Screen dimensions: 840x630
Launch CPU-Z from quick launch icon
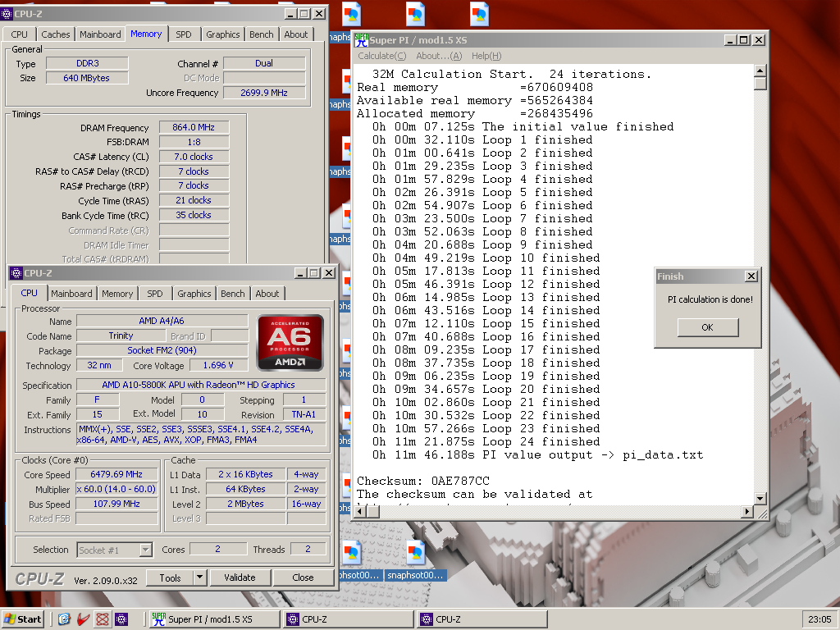121,619
